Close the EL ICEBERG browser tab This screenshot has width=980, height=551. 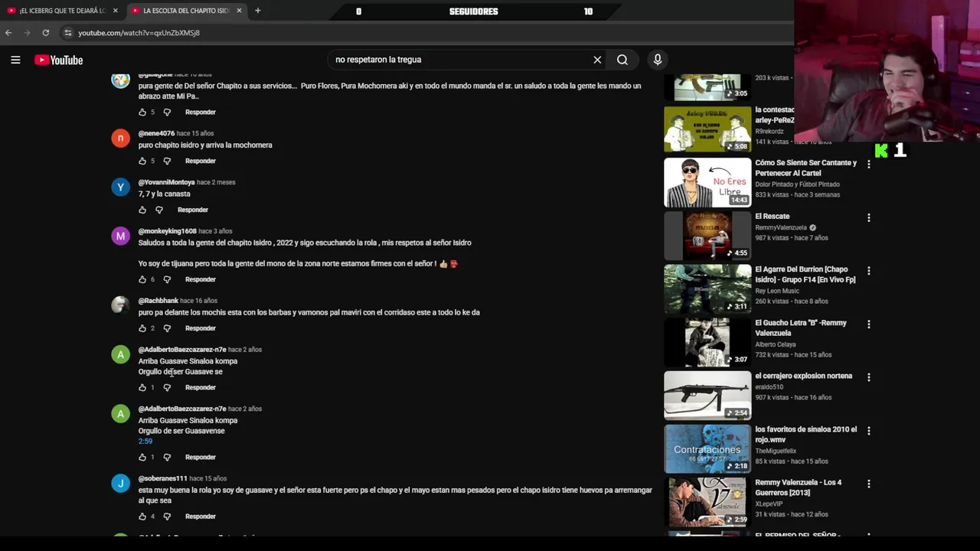point(116,11)
